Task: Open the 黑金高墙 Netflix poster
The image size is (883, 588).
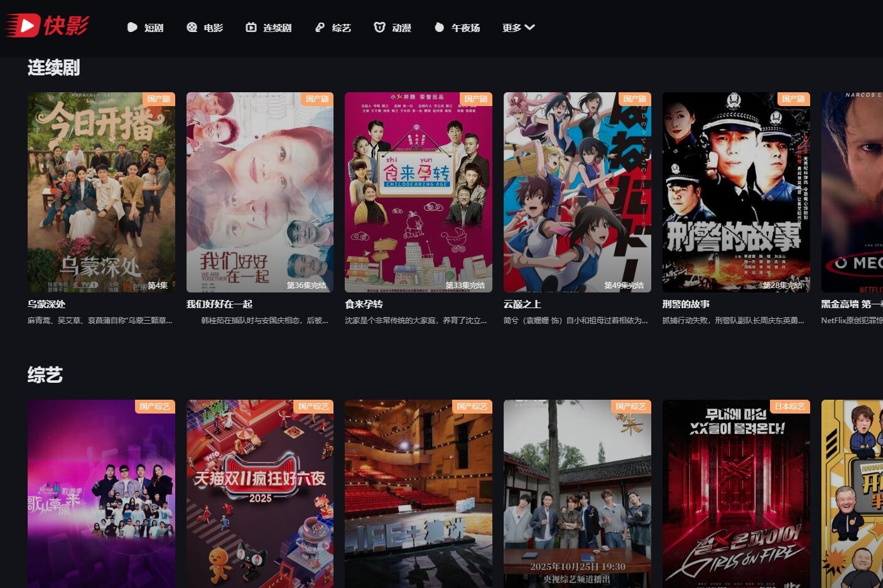Action: 852,192
